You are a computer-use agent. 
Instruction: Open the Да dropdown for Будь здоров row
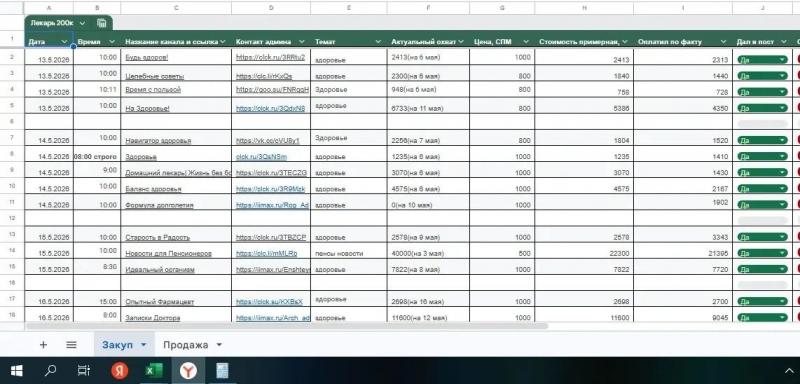point(782,60)
